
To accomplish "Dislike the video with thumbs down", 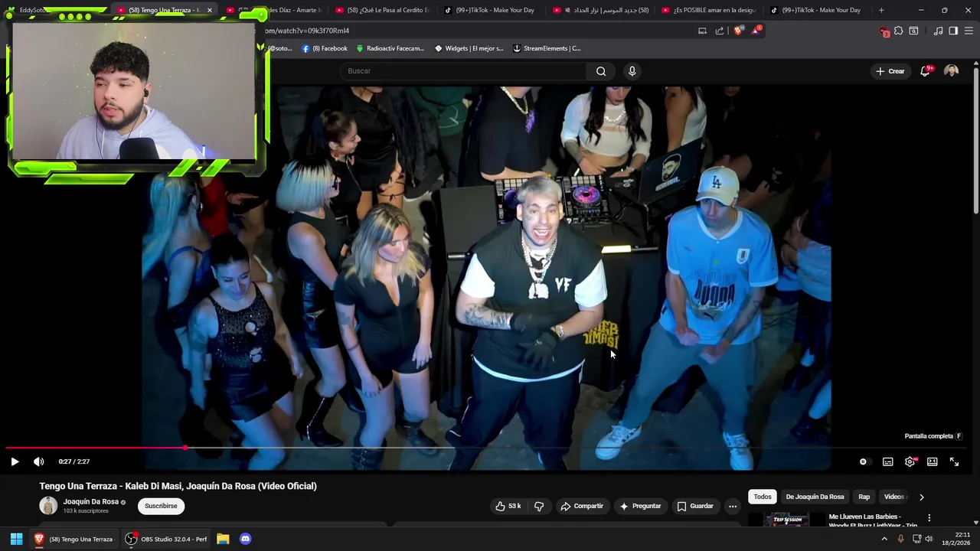I will point(539,506).
